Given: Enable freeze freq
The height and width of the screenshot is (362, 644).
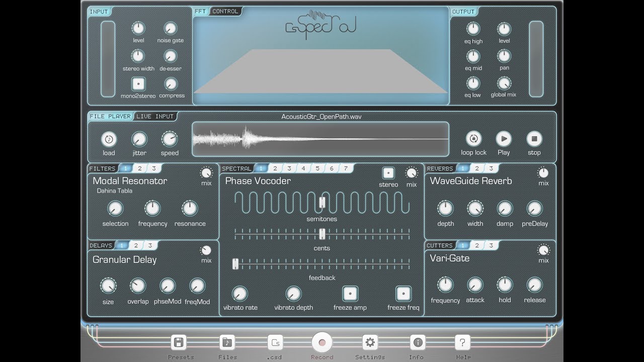Looking at the screenshot, I should pyautogui.click(x=404, y=294).
